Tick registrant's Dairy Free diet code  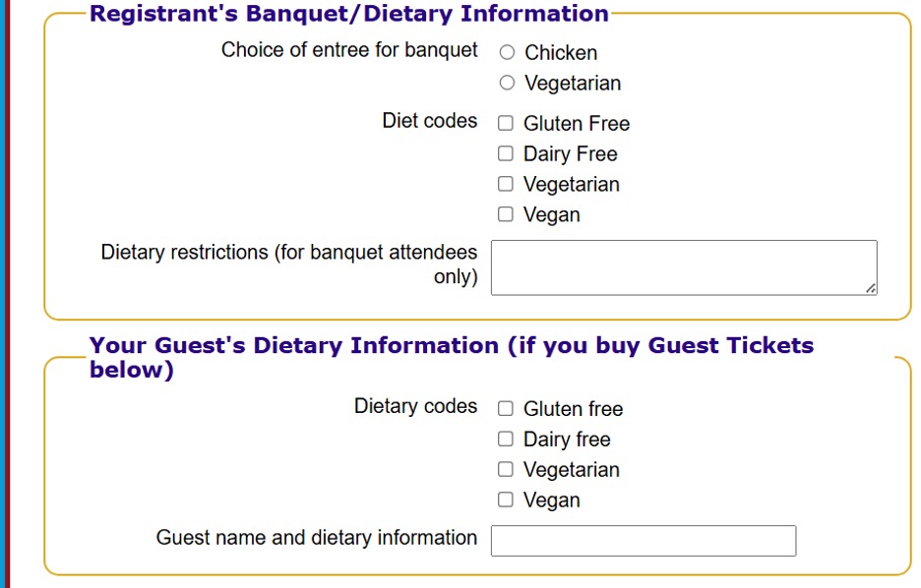click(x=506, y=153)
